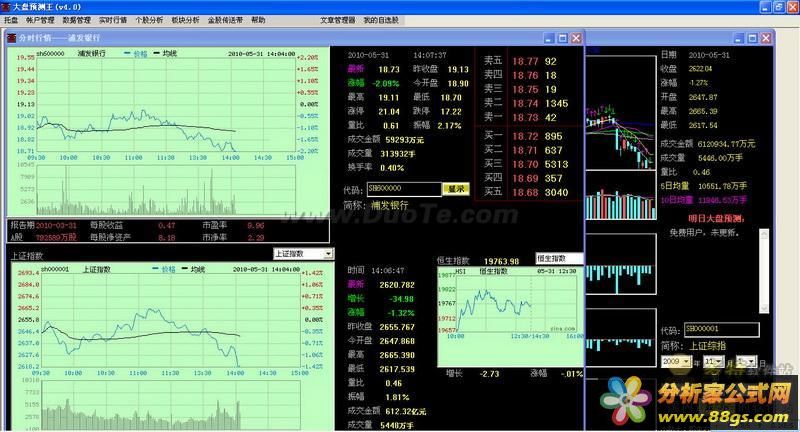
Task: Open the 板块分析 menu
Action: pos(185,20)
